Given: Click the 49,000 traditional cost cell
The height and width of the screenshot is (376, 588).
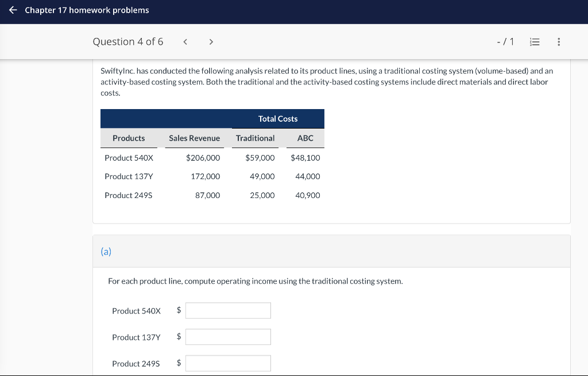Looking at the screenshot, I should pos(262,177).
